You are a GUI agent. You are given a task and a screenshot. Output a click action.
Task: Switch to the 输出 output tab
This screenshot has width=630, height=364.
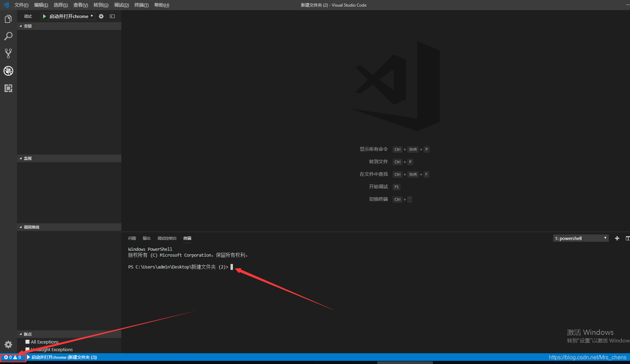146,238
